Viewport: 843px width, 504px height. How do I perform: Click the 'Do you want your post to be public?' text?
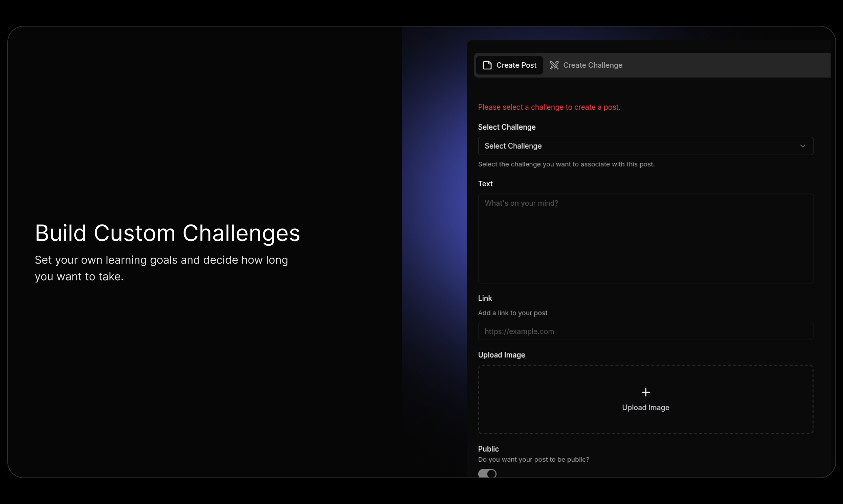point(533,460)
